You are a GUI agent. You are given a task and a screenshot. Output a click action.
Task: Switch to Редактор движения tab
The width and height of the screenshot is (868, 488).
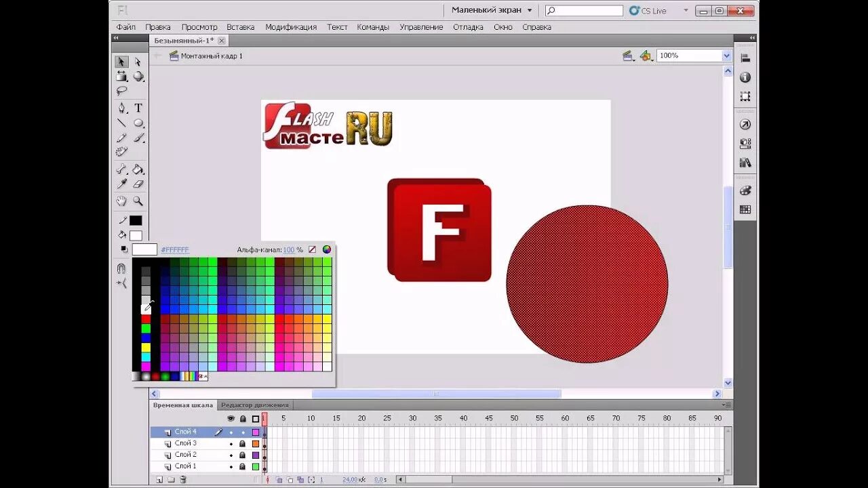tap(255, 405)
